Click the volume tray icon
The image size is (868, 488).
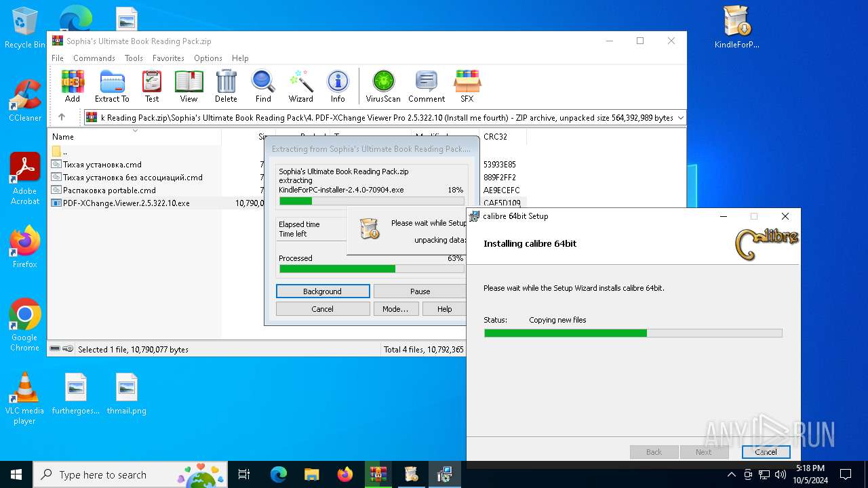tap(781, 474)
